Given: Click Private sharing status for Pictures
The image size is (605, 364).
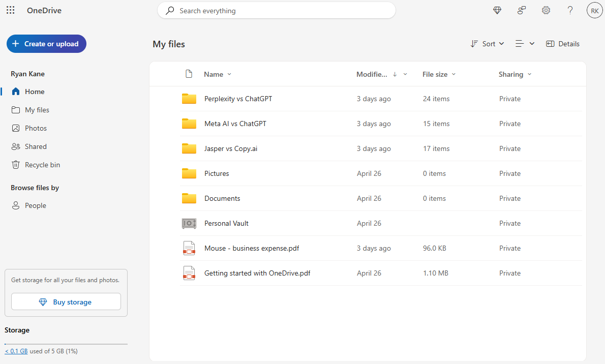Looking at the screenshot, I should 510,173.
